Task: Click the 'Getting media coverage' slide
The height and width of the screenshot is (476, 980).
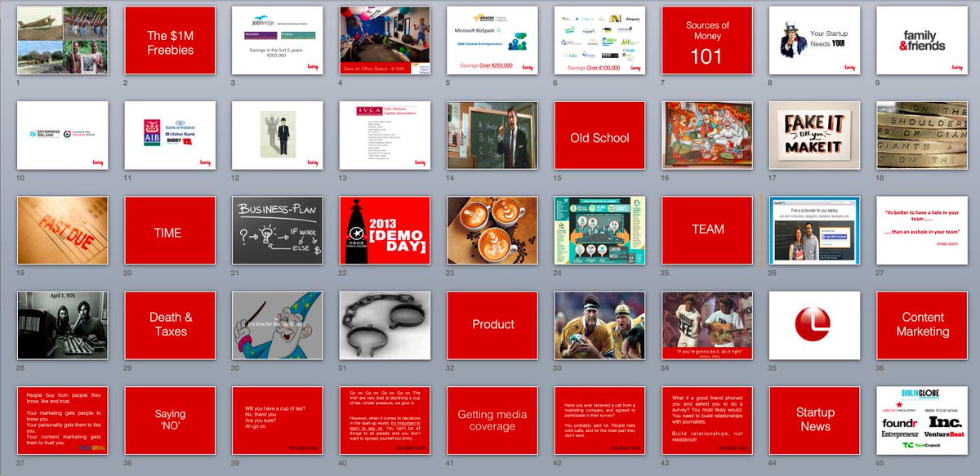Action: (492, 420)
